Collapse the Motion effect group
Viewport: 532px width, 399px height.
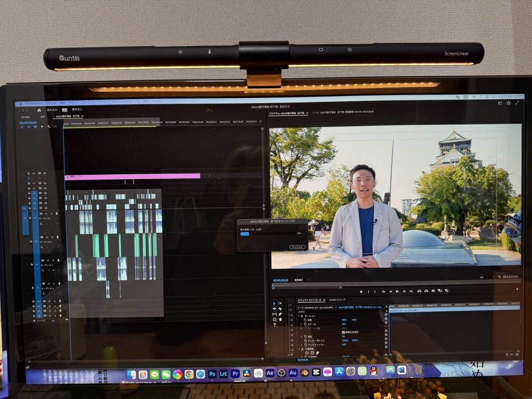298,316
